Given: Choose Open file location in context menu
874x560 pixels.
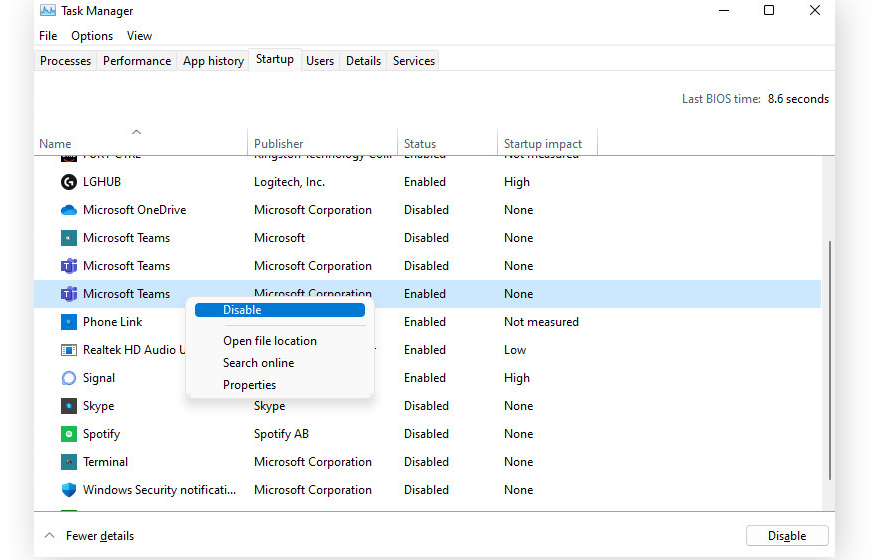Looking at the screenshot, I should [270, 341].
